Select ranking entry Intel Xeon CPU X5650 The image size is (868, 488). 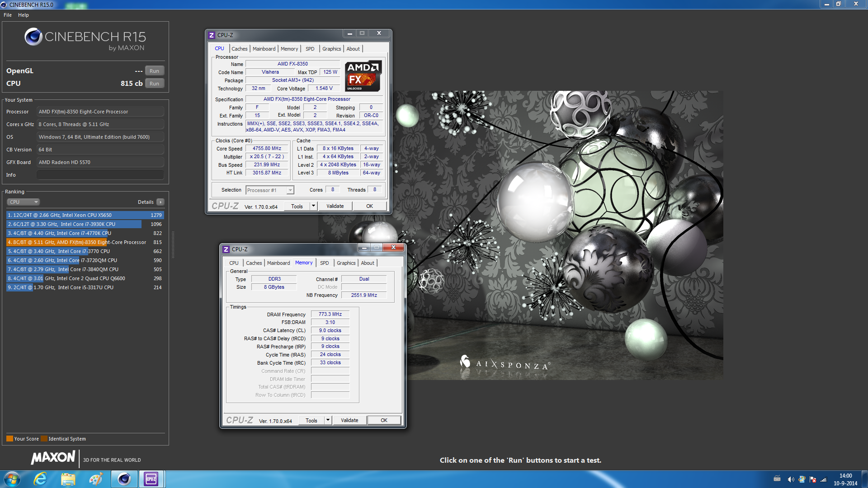point(85,215)
